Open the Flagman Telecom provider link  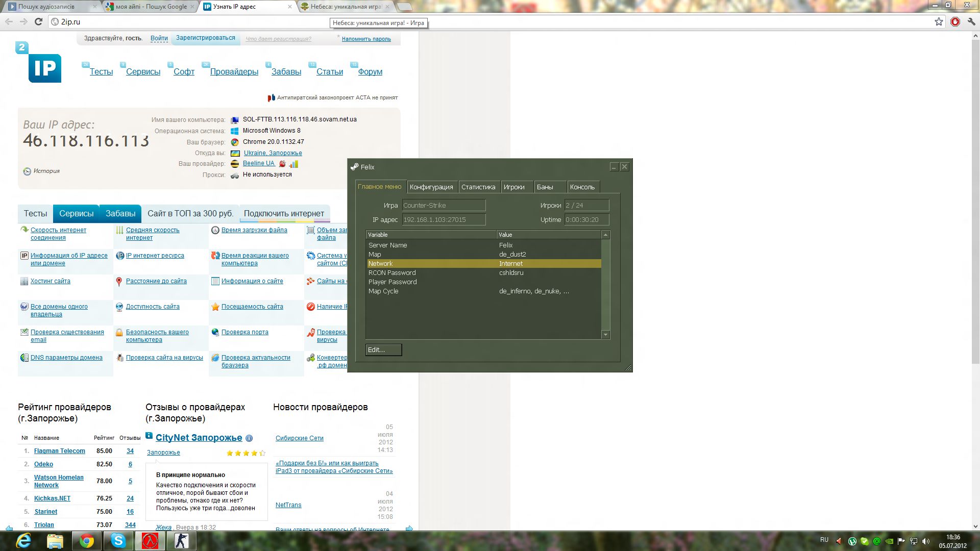coord(60,451)
